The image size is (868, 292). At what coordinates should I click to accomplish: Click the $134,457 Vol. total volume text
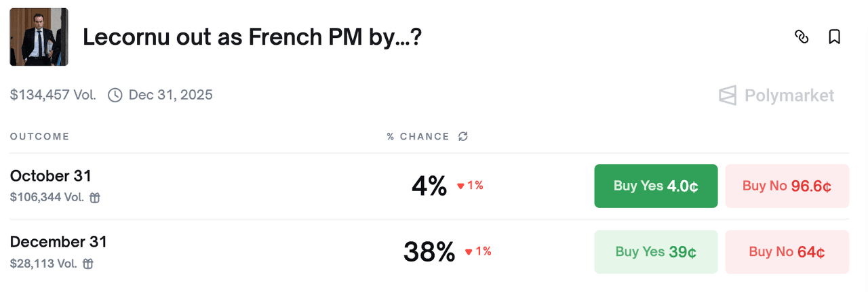pos(53,95)
